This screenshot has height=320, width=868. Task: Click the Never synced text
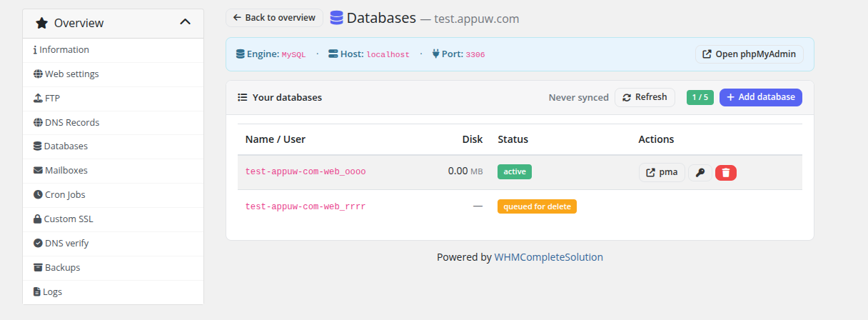[578, 97]
